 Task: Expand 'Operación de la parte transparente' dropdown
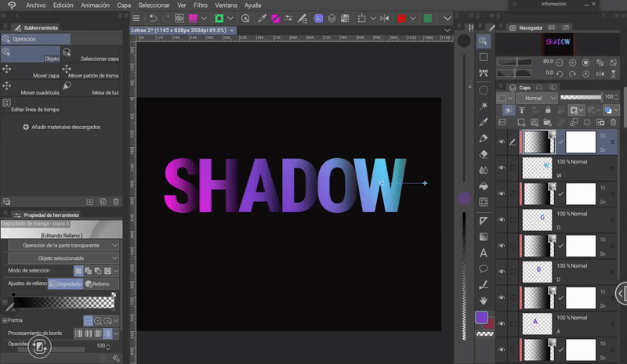[x=64, y=245]
